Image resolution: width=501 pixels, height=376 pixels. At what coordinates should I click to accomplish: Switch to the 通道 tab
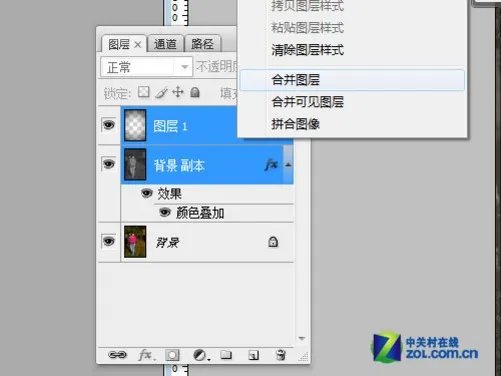(165, 44)
